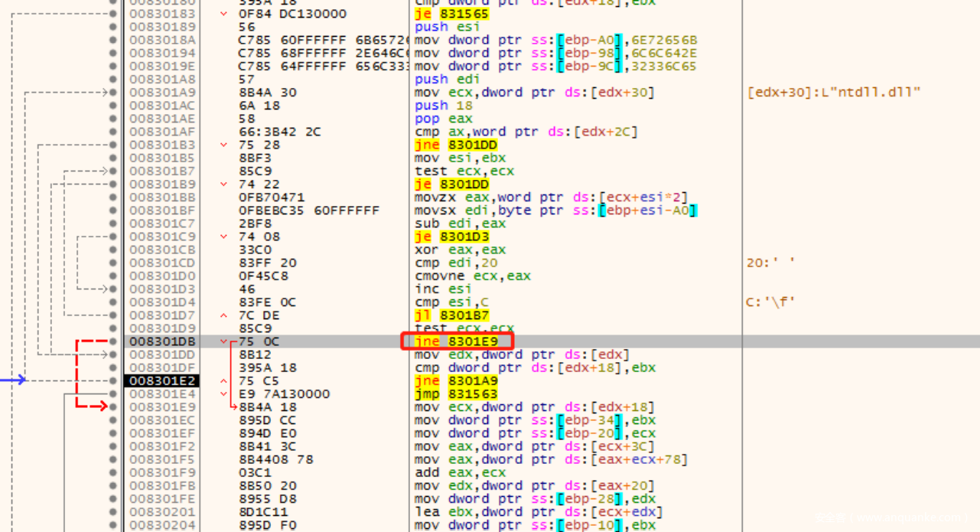Click the jump-up arrow next to bytes 7C DE
Image resolution: width=980 pixels, height=532 pixels.
click(223, 315)
